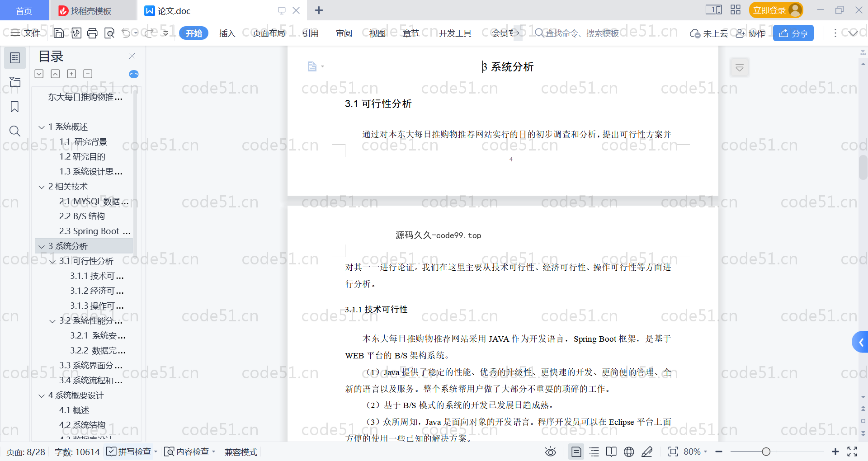Switch to outline view icon
868x461 pixels.
[594, 452]
